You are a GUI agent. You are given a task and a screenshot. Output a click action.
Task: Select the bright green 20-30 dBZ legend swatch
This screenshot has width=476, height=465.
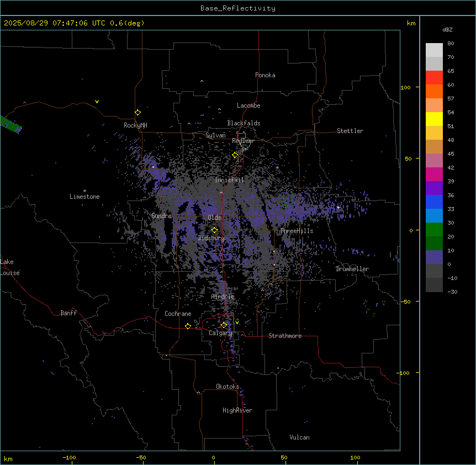434,230
